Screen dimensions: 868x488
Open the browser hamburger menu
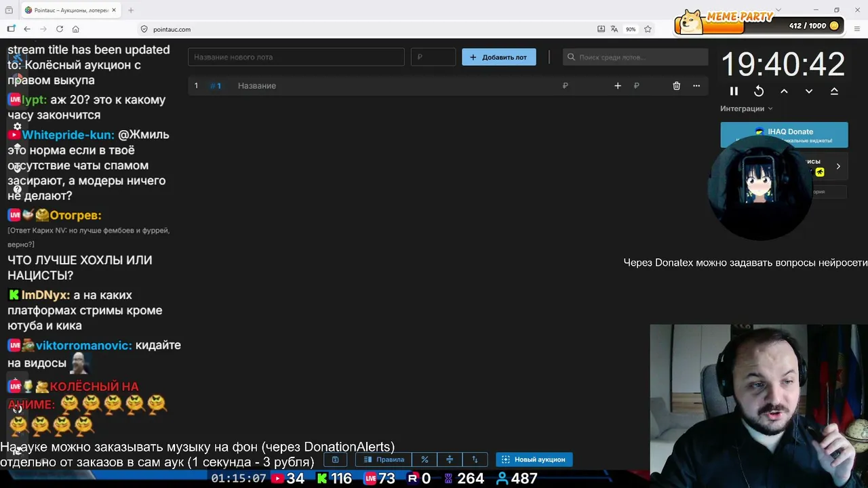point(857,29)
